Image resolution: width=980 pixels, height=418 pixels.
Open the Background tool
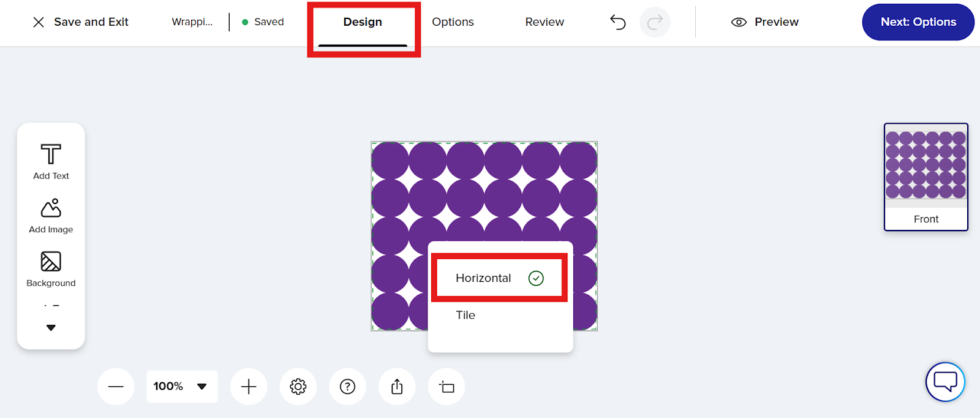tap(51, 268)
